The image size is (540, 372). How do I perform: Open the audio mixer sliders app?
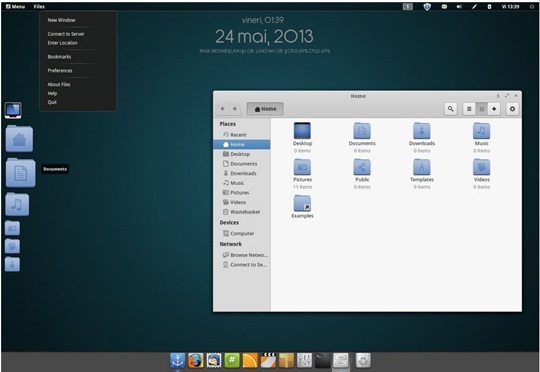[304, 361]
